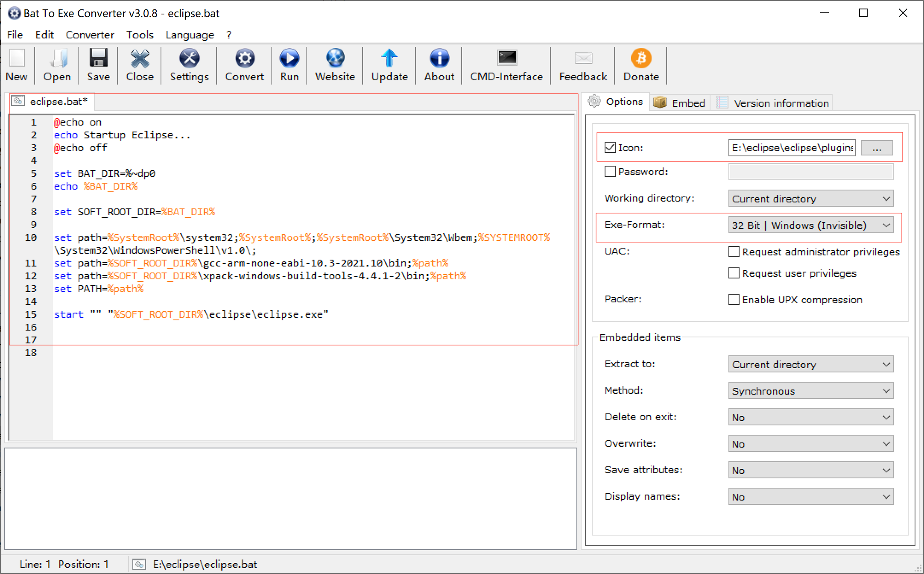Click line 13 'set PATH=%path%'

tap(99, 289)
